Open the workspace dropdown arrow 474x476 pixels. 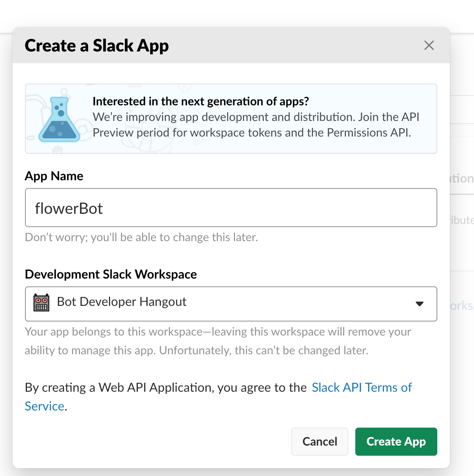click(x=420, y=304)
